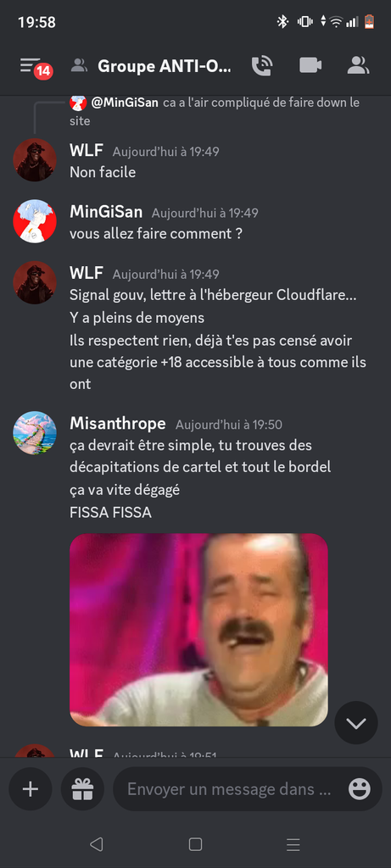Tap the MinGiSan username in message header
The height and width of the screenshot is (868, 391).
point(106,212)
